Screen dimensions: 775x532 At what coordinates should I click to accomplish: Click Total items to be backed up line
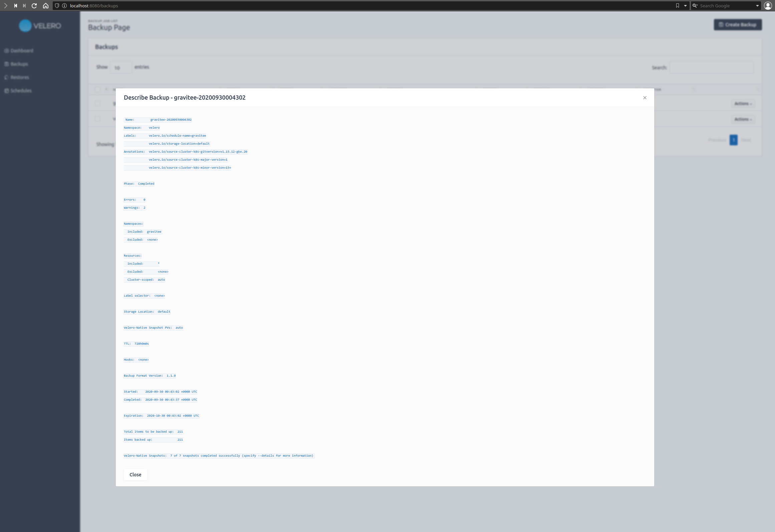[x=153, y=432]
